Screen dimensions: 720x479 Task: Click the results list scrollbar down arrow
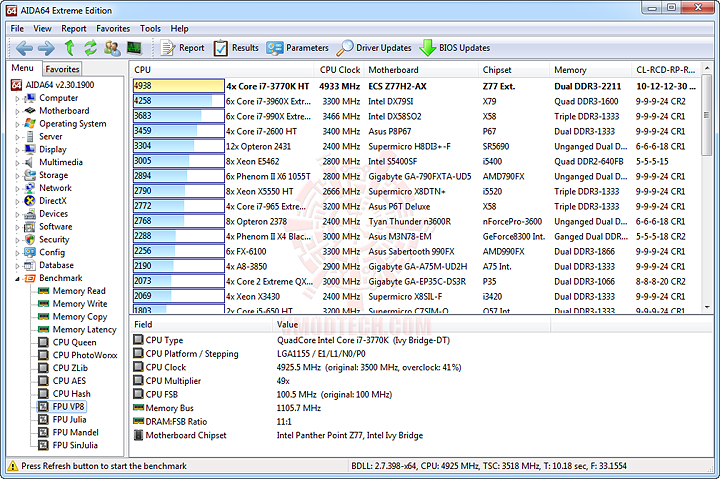(x=707, y=307)
